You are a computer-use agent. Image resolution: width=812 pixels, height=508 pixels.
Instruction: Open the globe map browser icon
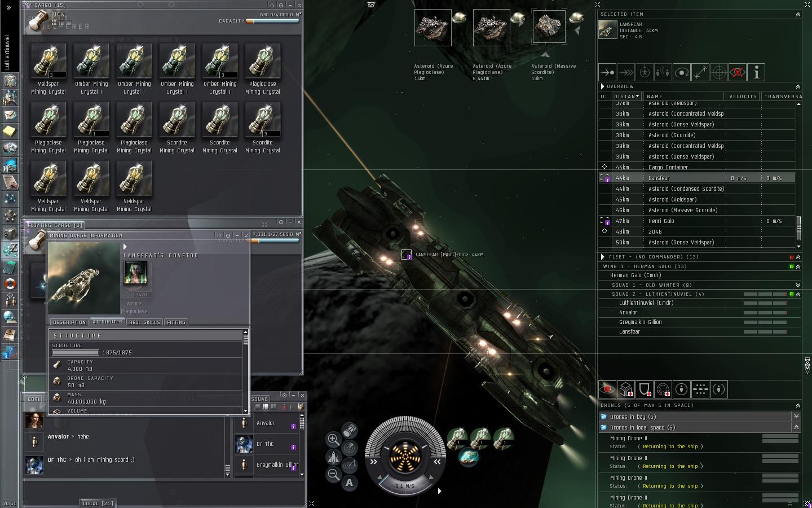point(10,317)
